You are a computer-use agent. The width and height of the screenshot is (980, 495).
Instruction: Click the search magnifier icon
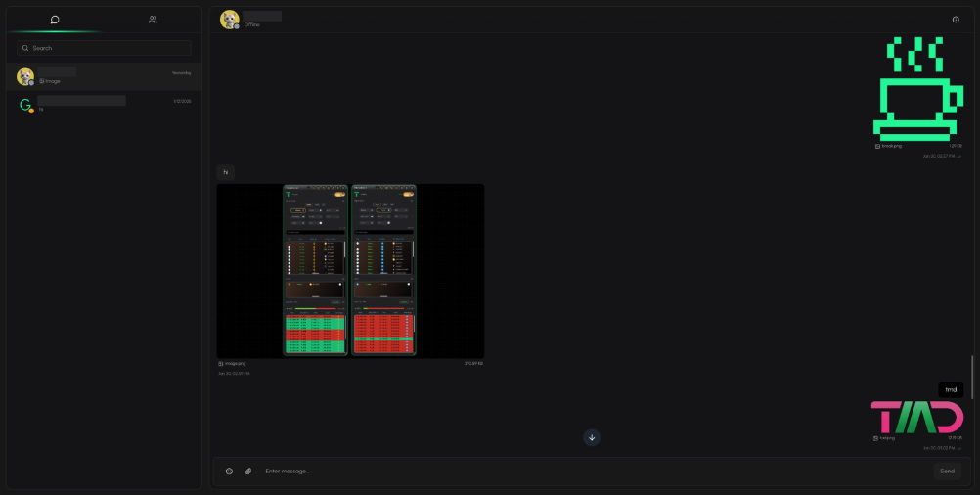25,48
